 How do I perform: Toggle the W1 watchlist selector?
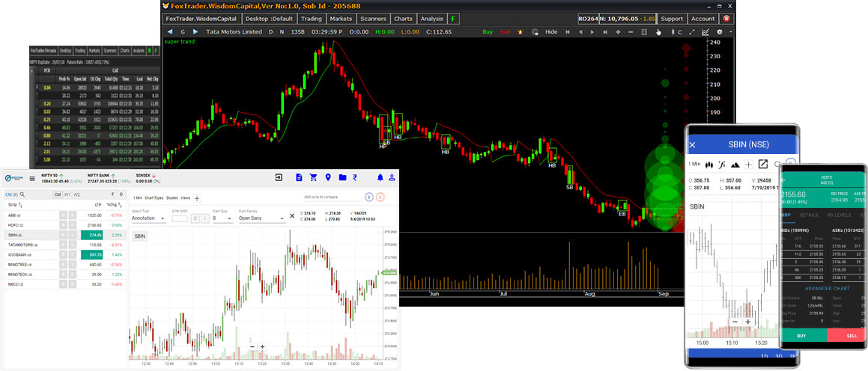pyautogui.click(x=67, y=194)
